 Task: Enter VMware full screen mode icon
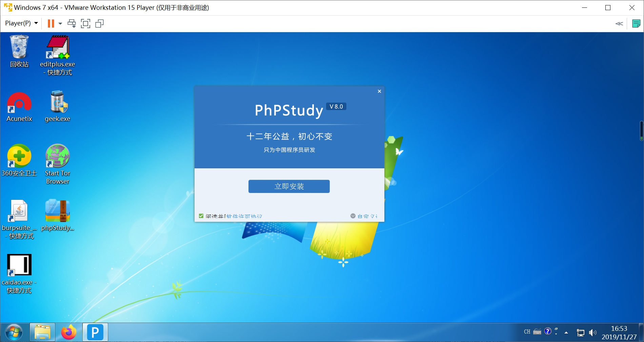pos(85,23)
